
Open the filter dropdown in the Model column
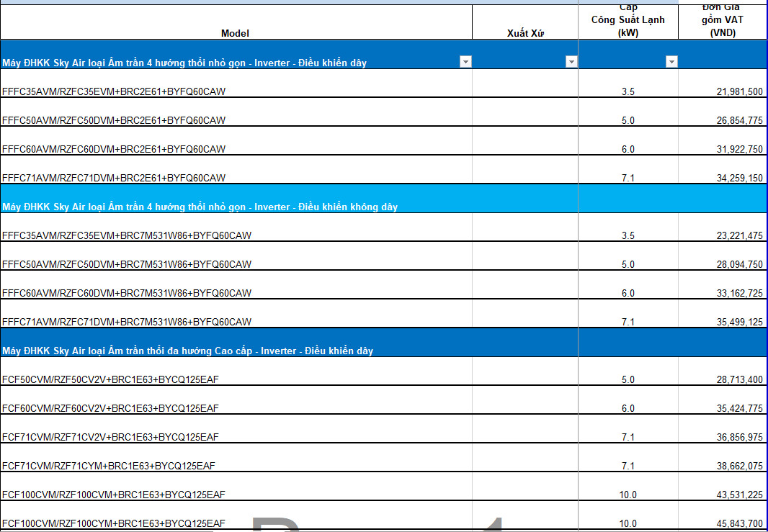click(465, 62)
